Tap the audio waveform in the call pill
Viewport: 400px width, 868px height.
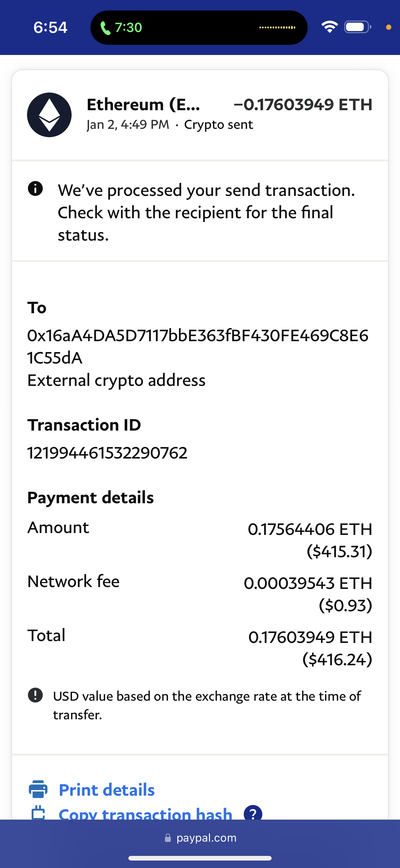pos(277,27)
